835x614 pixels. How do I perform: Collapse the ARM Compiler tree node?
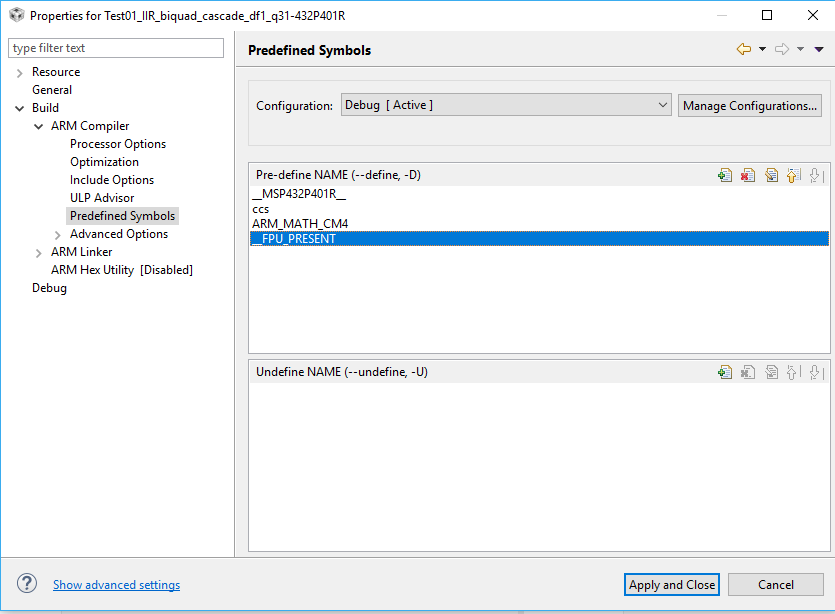[x=39, y=126]
